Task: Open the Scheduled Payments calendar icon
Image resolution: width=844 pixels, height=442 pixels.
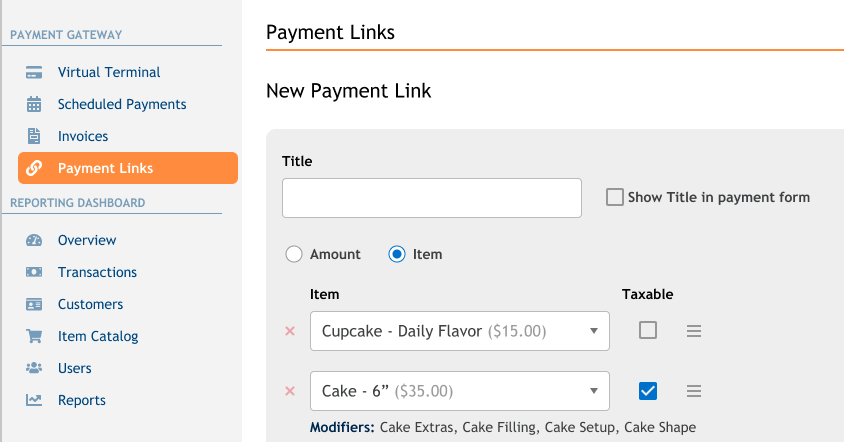Action: [x=34, y=104]
